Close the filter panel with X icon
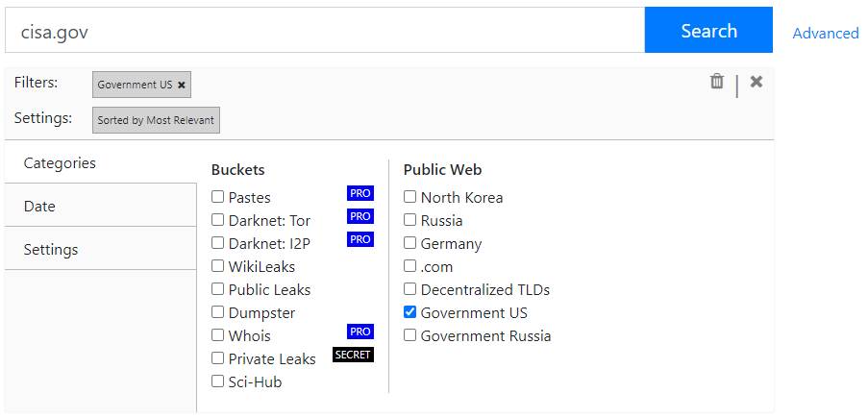The height and width of the screenshot is (418, 868). (x=756, y=82)
